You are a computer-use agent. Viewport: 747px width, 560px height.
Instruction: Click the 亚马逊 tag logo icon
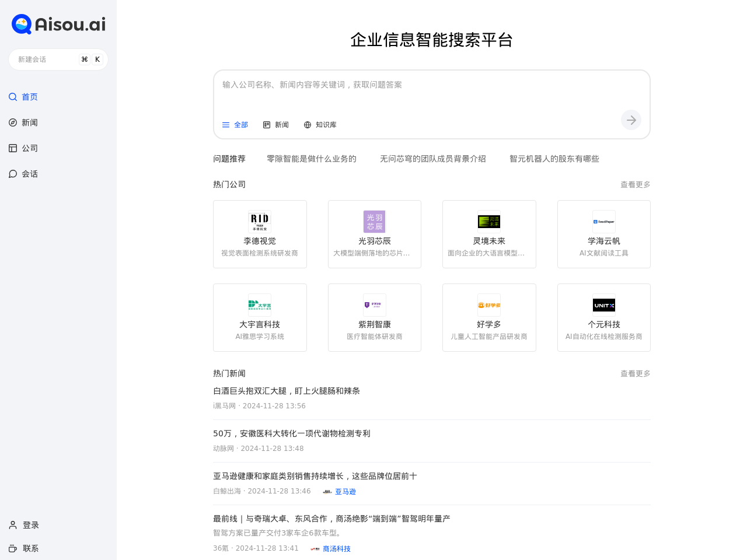click(x=327, y=492)
